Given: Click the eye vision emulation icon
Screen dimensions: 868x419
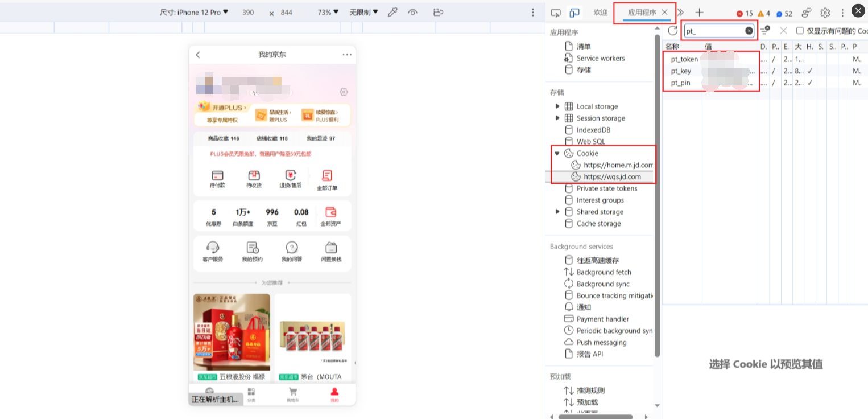Looking at the screenshot, I should [413, 13].
